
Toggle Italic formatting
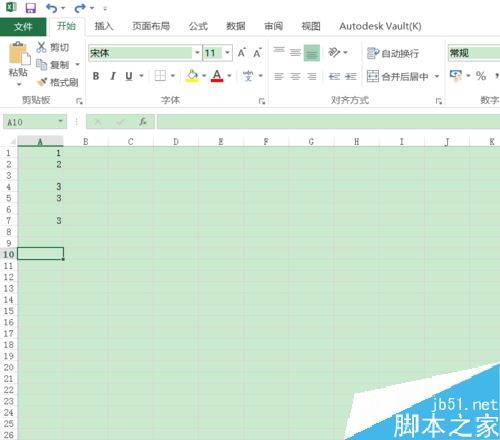click(x=113, y=76)
